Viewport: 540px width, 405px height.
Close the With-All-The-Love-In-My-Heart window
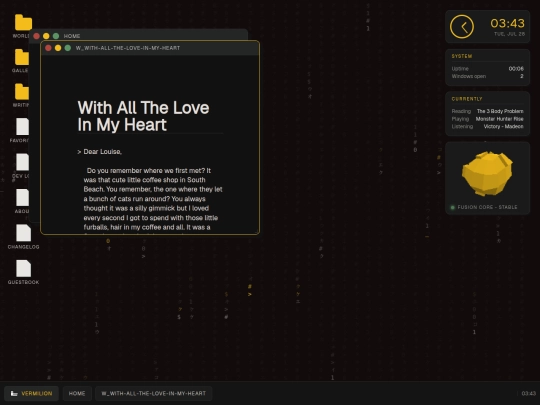(48, 48)
